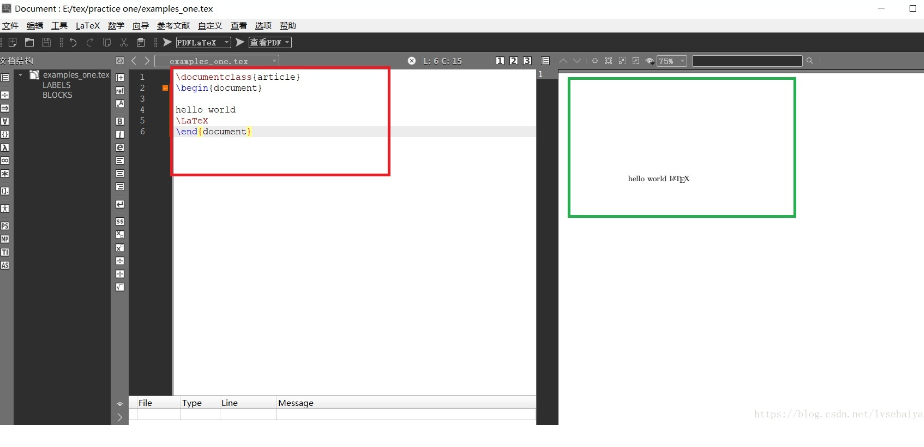
Task: Open the LaTeX menu
Action: [x=88, y=26]
